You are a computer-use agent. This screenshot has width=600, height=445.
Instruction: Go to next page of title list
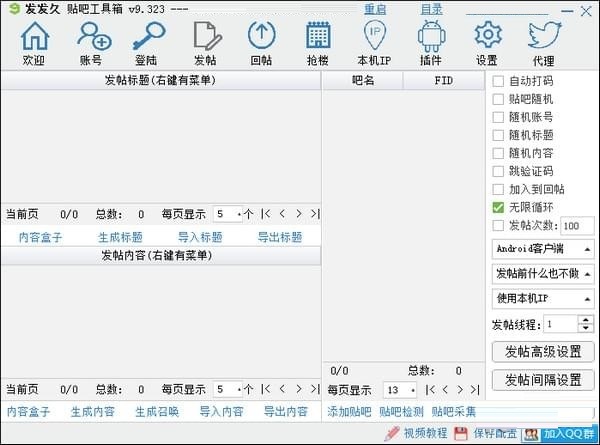298,214
